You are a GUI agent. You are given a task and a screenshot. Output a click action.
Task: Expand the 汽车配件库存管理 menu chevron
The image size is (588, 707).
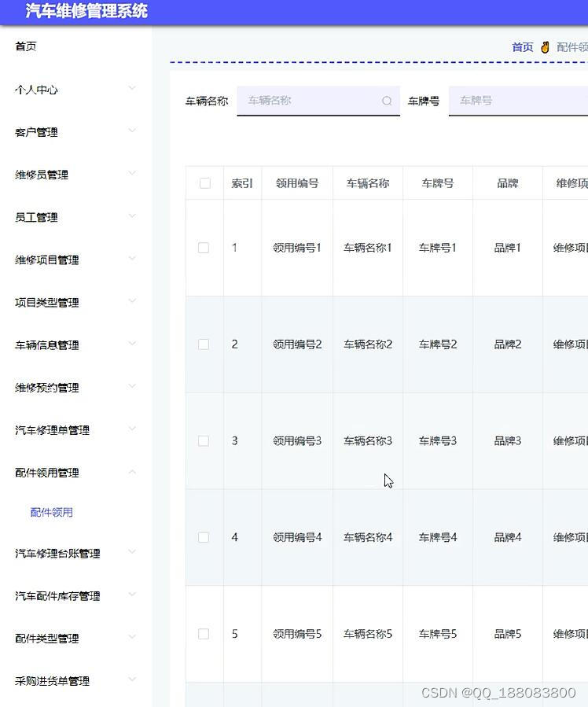(132, 595)
